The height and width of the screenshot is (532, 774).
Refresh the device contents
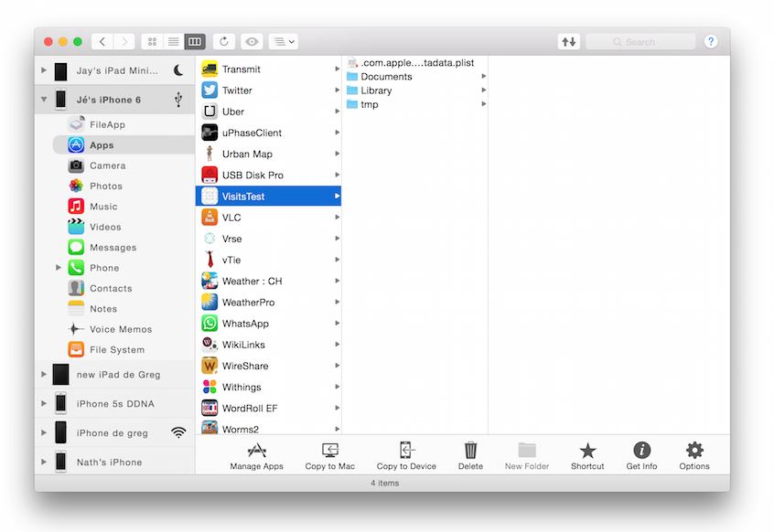coord(223,42)
